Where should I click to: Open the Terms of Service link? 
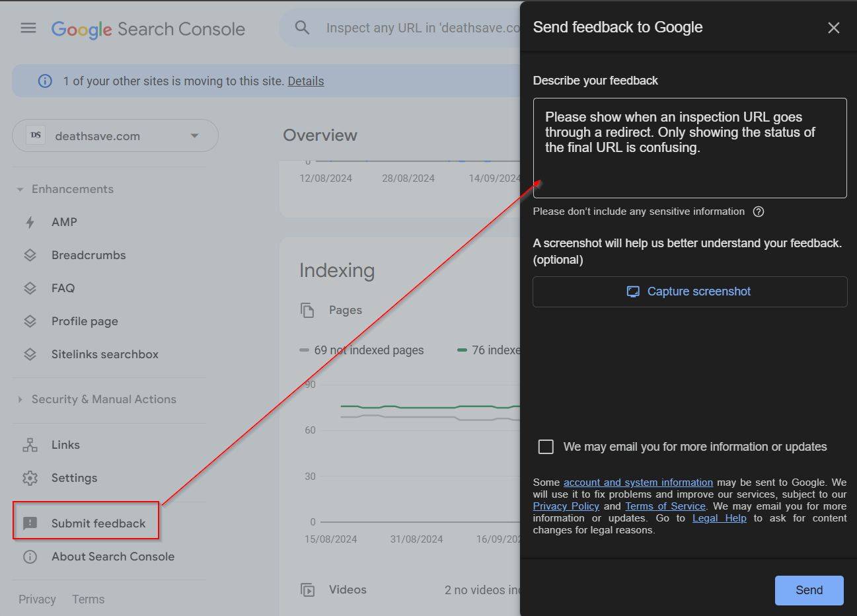[x=665, y=506]
